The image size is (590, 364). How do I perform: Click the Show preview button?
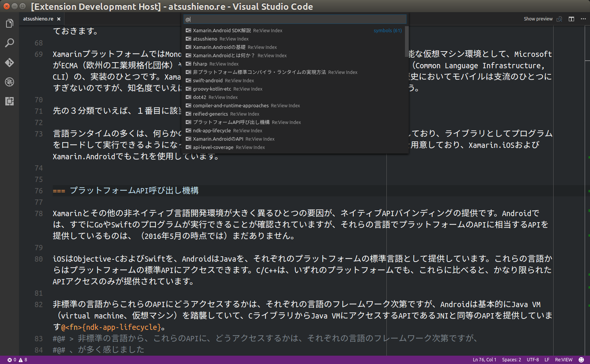(538, 19)
